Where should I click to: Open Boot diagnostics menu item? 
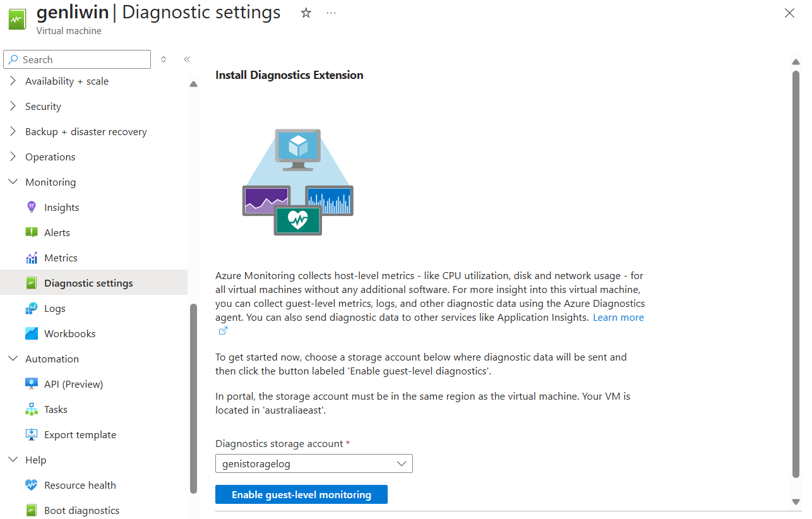[x=81, y=510]
